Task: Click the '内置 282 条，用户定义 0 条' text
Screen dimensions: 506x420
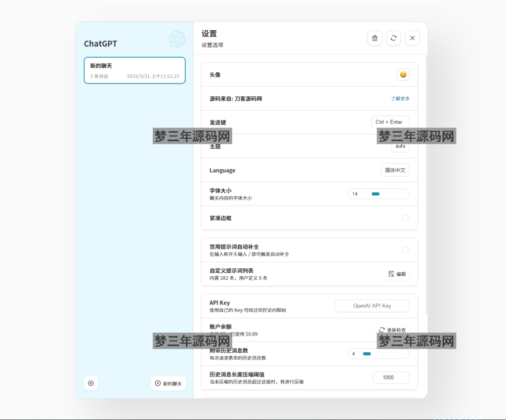Action: pyautogui.click(x=239, y=278)
